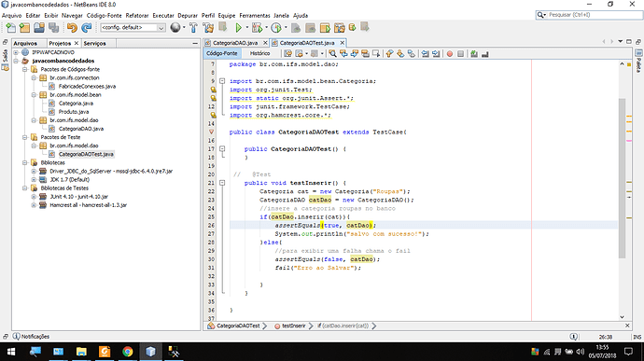
Task: Click the Find Selection magnifier icon in editor toolbar
Action: coord(332,54)
